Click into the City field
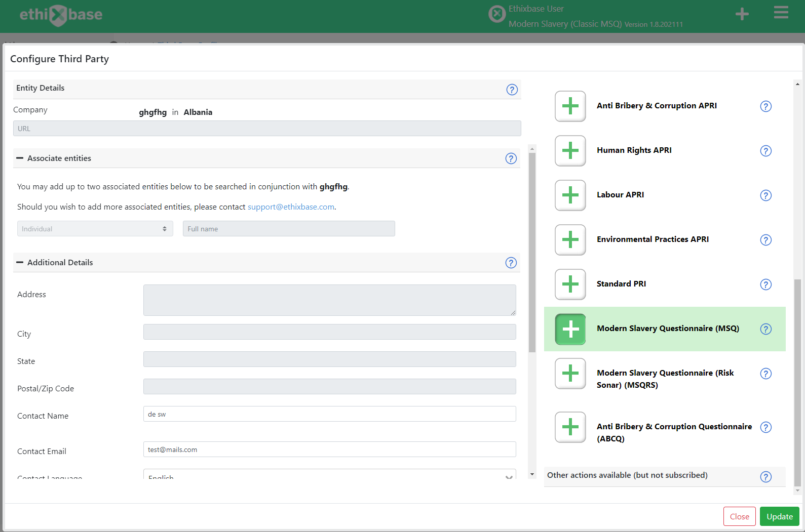This screenshot has width=805, height=532. pos(330,332)
